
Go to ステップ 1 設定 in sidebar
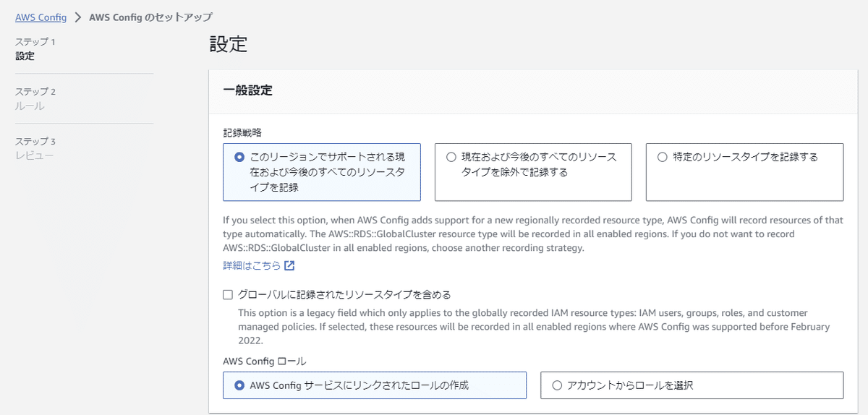(35, 49)
